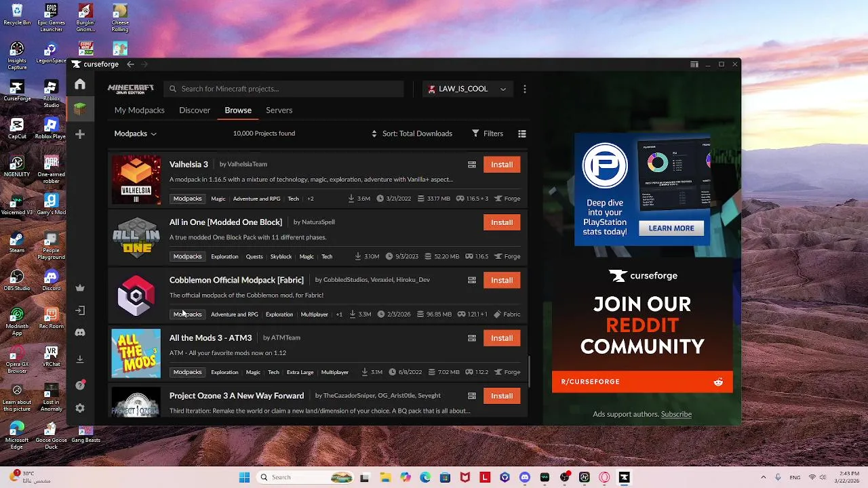This screenshot has width=868, height=488.
Task: Install Cobblemon Official Modpack [Fabric]
Action: [502, 280]
